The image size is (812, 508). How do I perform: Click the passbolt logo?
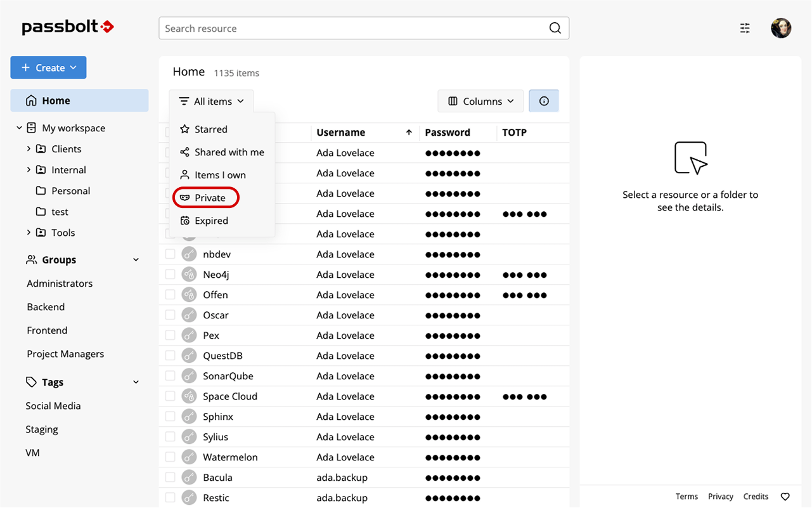pos(68,27)
